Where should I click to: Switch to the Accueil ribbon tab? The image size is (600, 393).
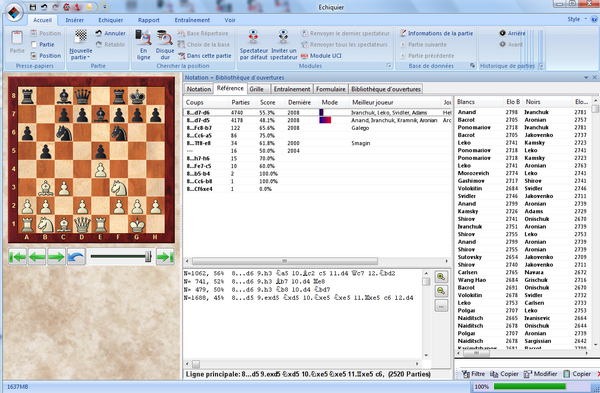point(42,20)
